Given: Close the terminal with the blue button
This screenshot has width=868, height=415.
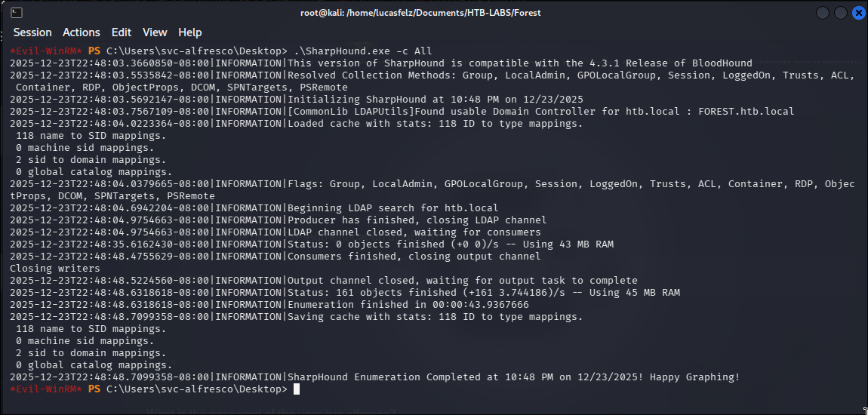Looking at the screenshot, I should (x=859, y=13).
